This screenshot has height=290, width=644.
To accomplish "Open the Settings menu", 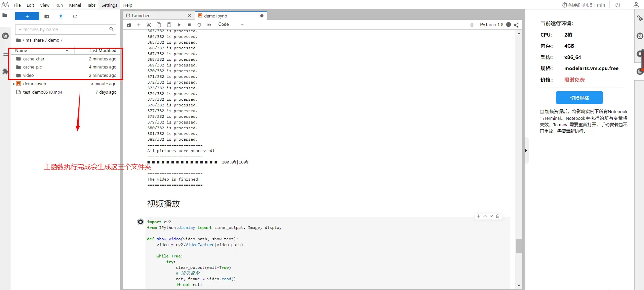I will [109, 5].
